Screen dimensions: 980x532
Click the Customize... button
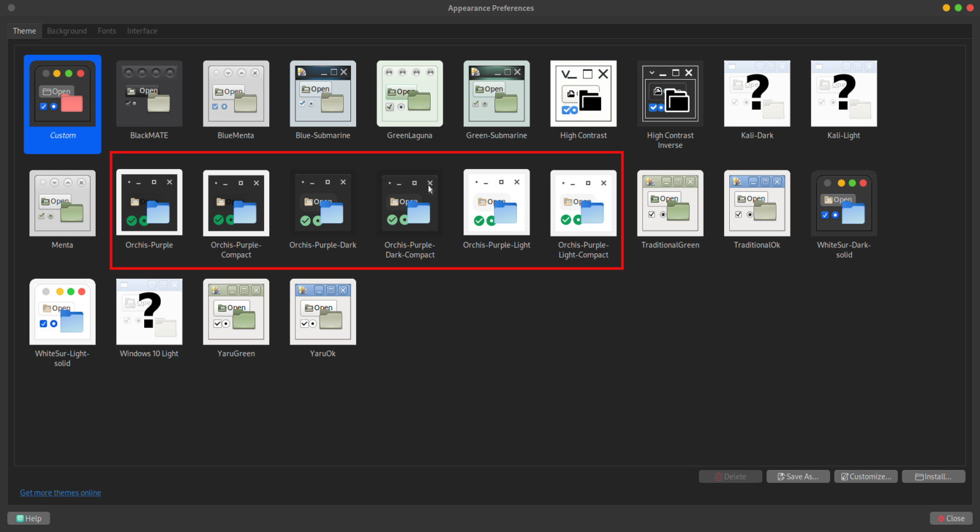point(866,477)
